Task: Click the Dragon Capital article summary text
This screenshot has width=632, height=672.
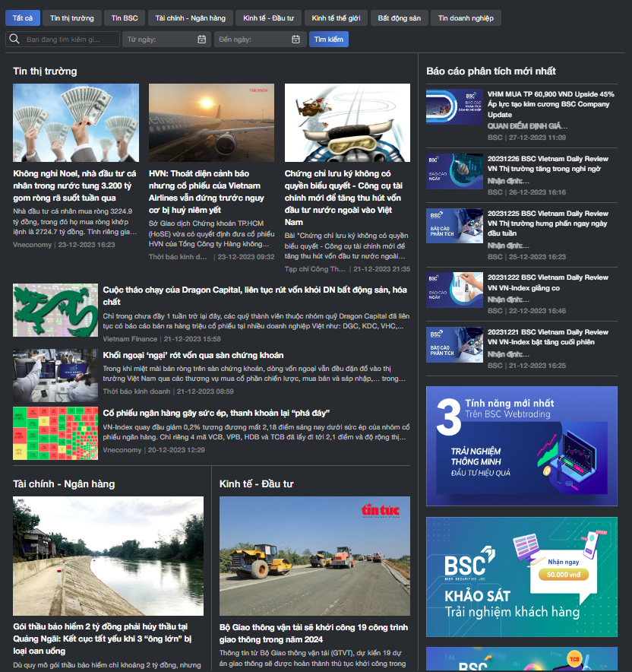Action: click(256, 321)
